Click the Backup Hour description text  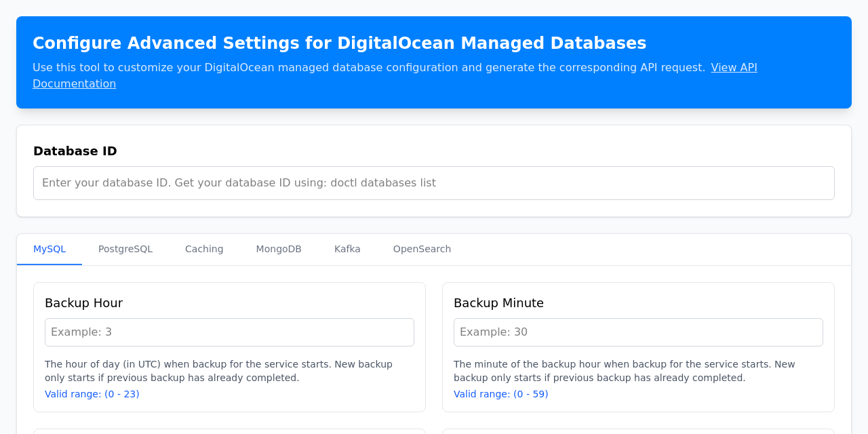coord(218,371)
